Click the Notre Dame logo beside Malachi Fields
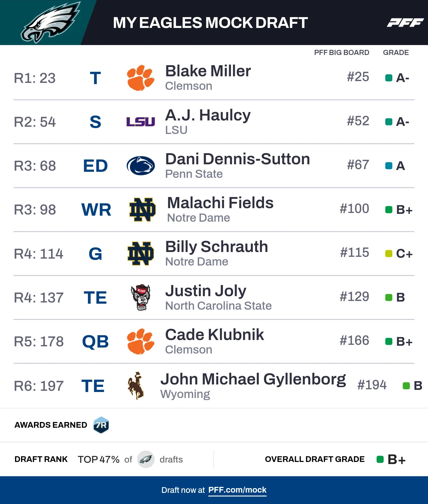Image resolution: width=428 pixels, height=504 pixels. pyautogui.click(x=142, y=210)
